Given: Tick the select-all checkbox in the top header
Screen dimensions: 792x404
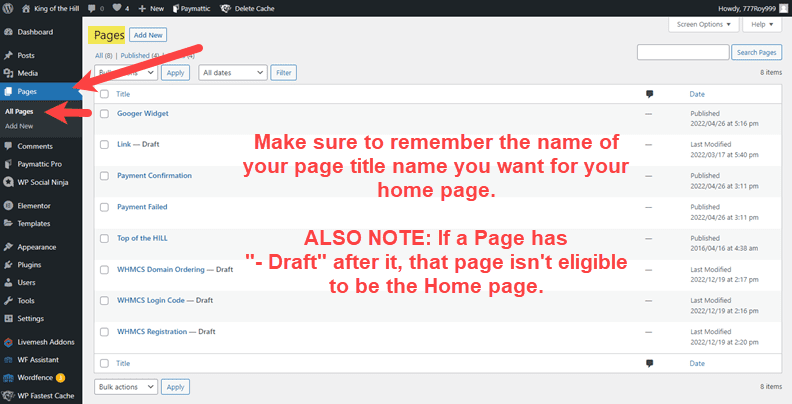Looking at the screenshot, I should point(105,94).
